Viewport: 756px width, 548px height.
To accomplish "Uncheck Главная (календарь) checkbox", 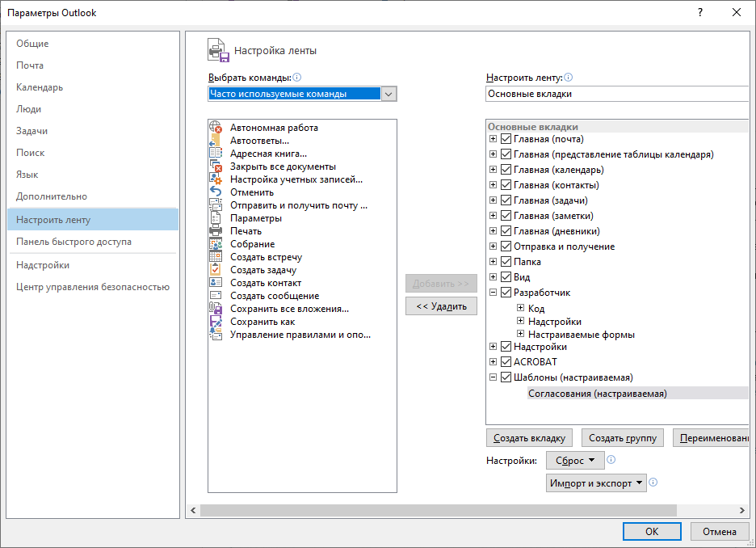I will 506,169.
